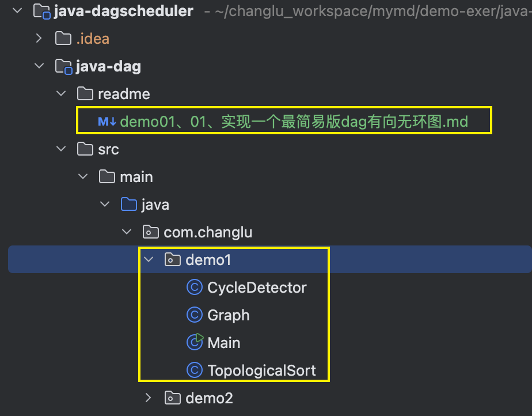Open the TopologicalSort class
The width and height of the screenshot is (532, 416).
[x=261, y=371]
